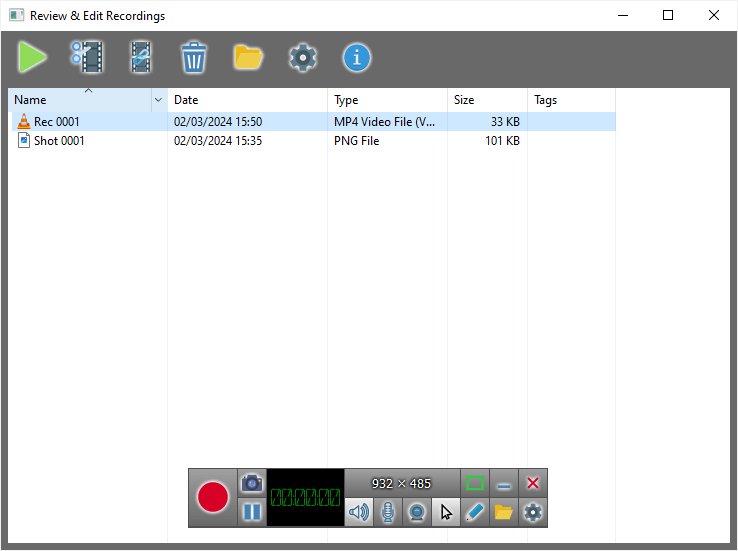Open the trim video scissors tool

87,57
